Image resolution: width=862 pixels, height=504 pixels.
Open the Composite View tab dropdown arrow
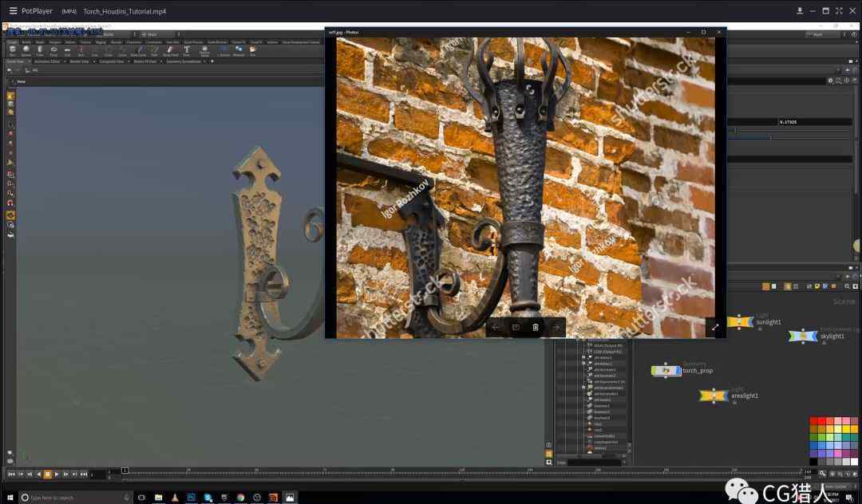click(128, 61)
